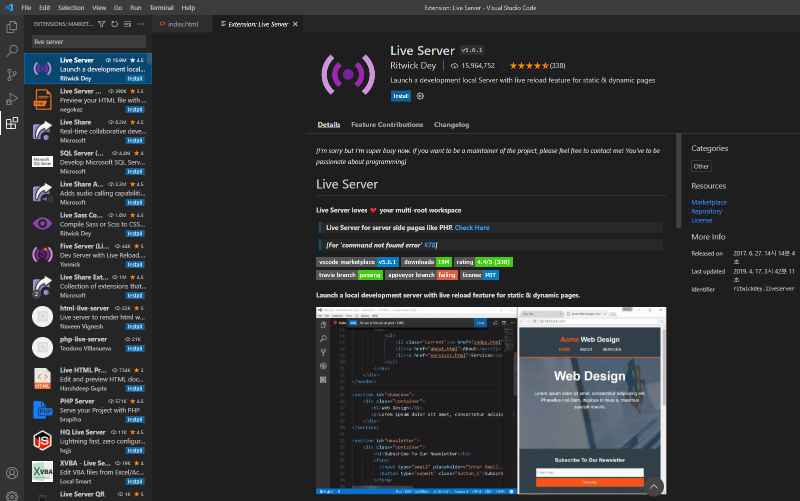This screenshot has height=501, width=800.
Task: Follow the Check Here link
Action: tap(472, 228)
